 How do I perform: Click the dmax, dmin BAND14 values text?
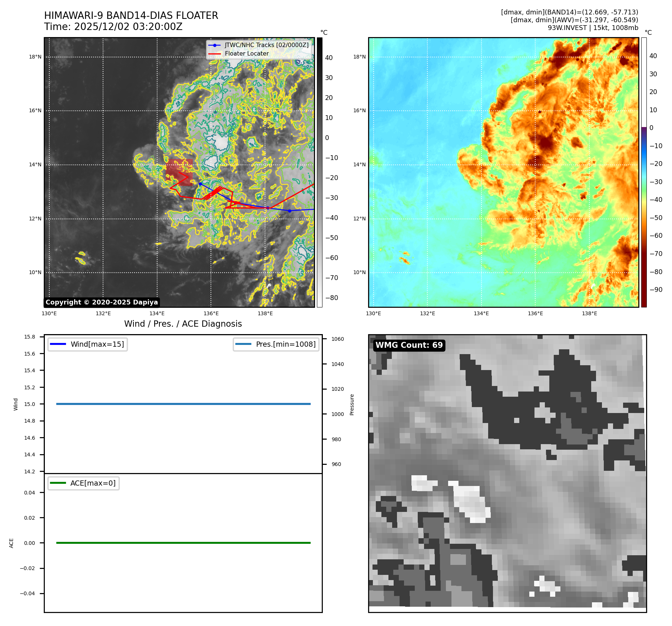(569, 12)
